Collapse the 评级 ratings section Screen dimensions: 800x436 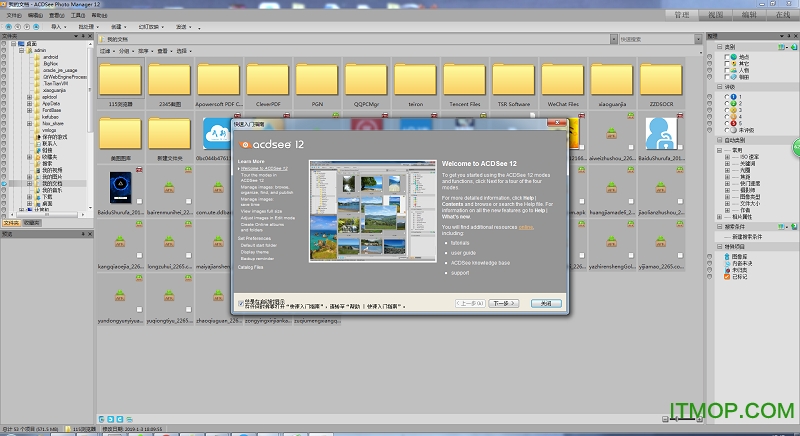[x=719, y=87]
